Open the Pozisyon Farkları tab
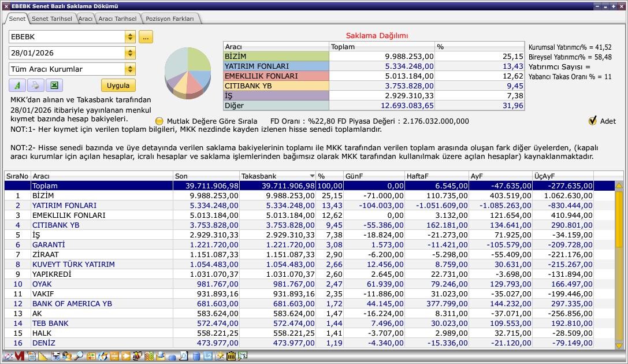This screenshot has width=628, height=364. [x=170, y=18]
